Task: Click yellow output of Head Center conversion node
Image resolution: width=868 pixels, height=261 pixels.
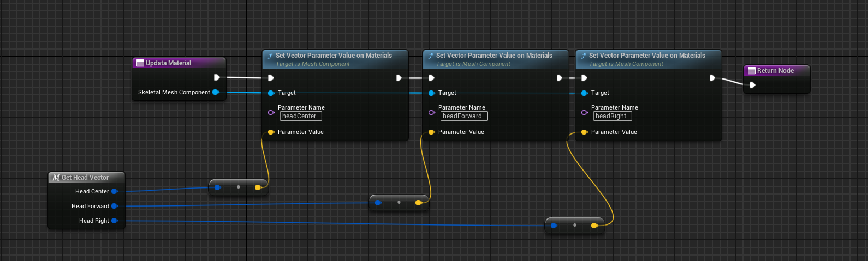Action: (x=258, y=187)
